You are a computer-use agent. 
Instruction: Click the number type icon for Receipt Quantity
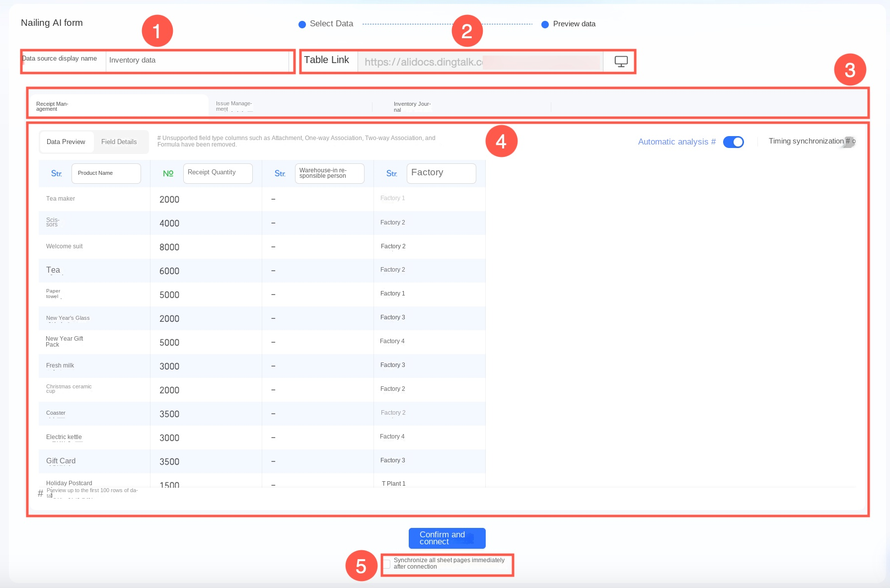168,173
